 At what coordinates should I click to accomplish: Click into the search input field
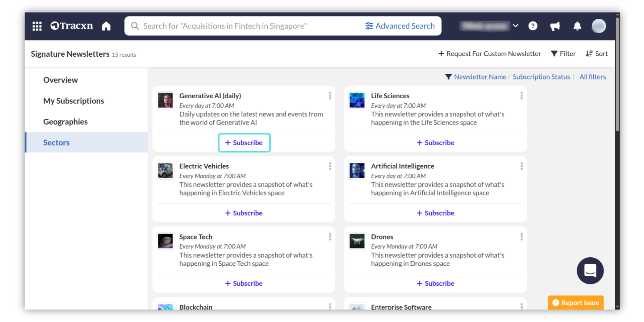tap(248, 26)
